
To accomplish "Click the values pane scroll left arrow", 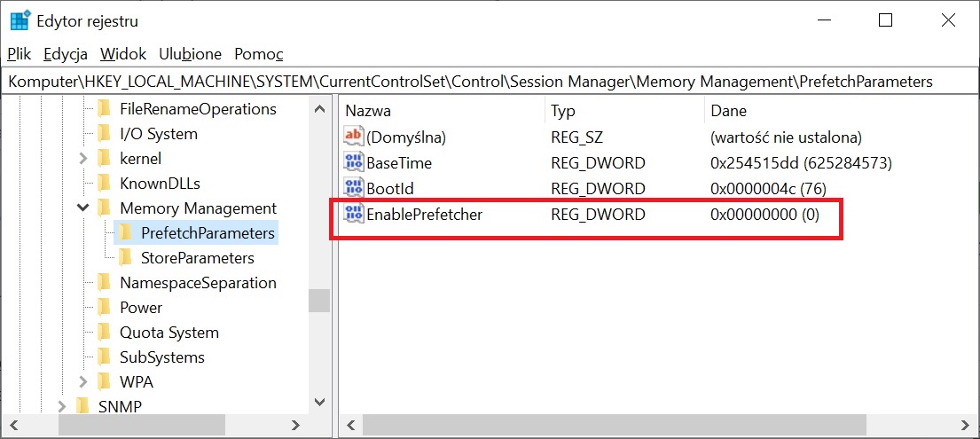I will pyautogui.click(x=350, y=426).
